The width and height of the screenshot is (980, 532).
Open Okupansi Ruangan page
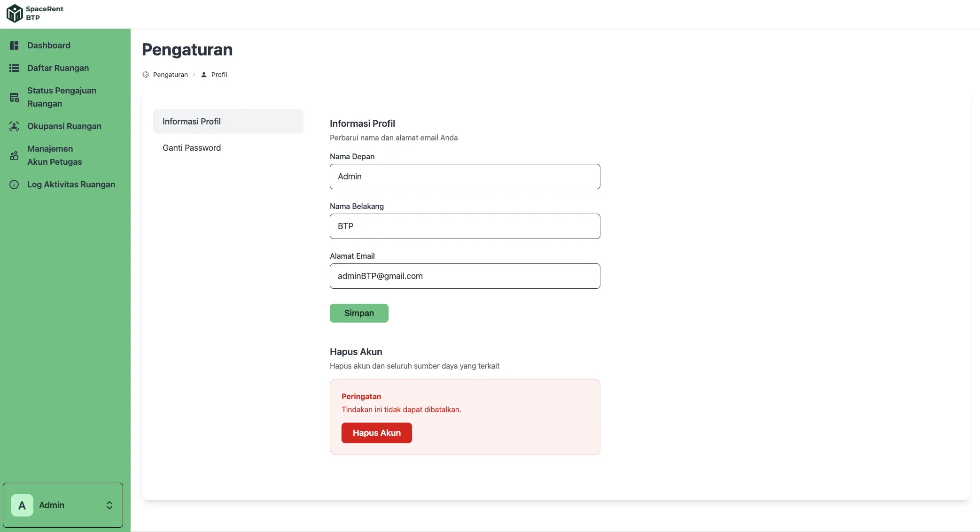tap(65, 126)
